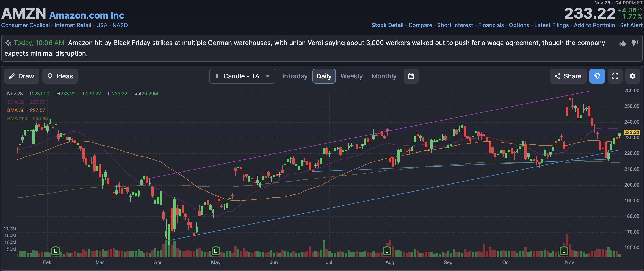The image size is (644, 271).
Task: Open the Ideas button
Action: 60,76
